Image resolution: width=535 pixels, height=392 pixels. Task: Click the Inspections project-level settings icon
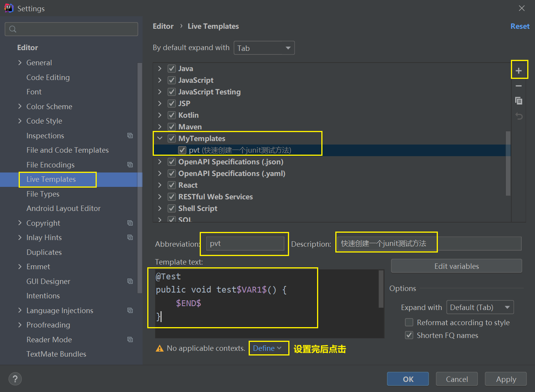[x=130, y=136]
